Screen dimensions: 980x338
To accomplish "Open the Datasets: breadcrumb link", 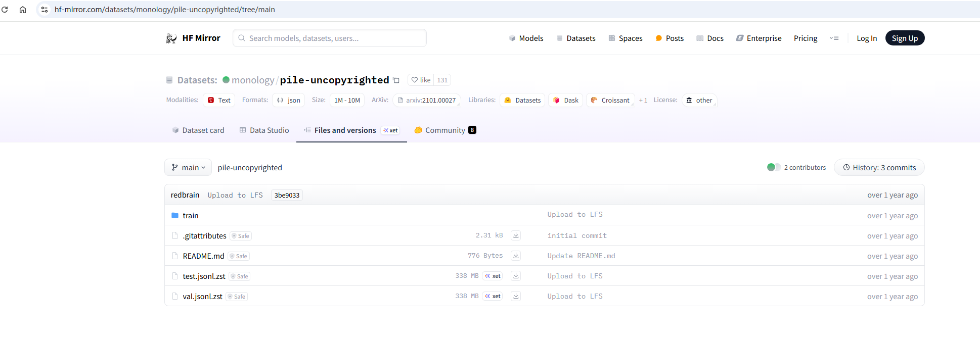I will (x=197, y=80).
